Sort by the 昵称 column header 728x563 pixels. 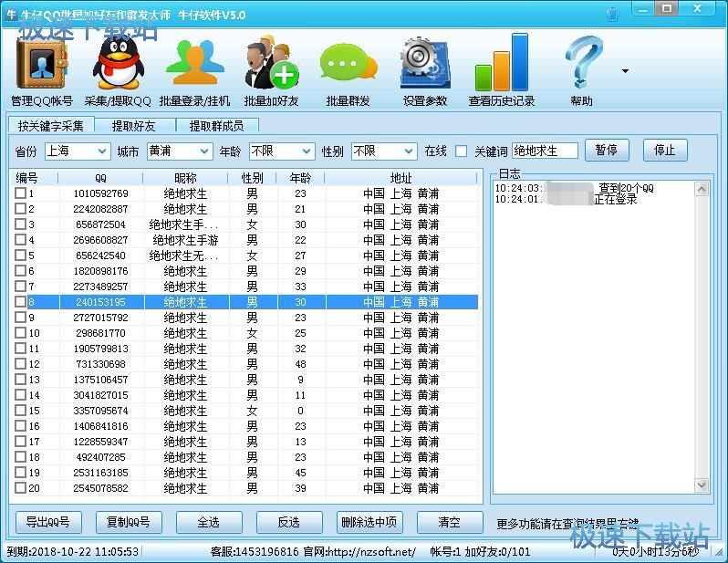click(185, 178)
